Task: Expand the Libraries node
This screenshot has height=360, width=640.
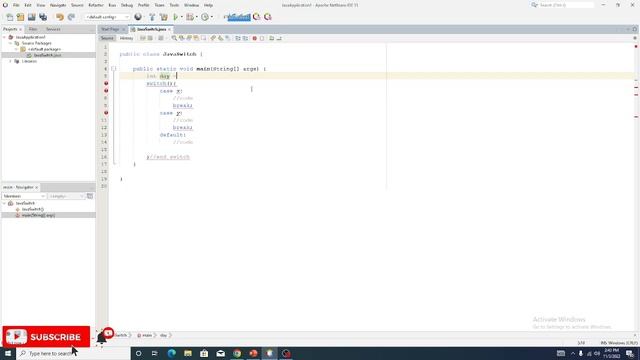Action: coord(11,61)
